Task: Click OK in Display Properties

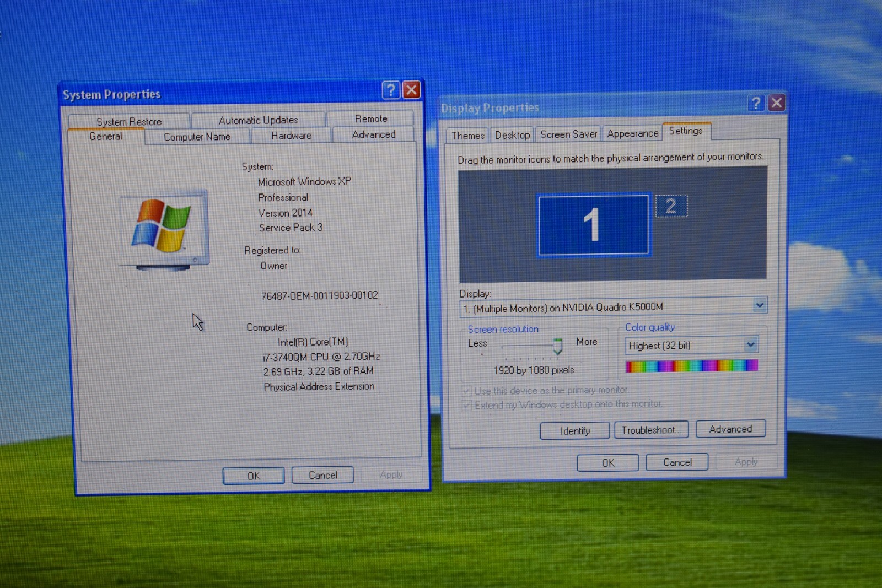Action: tap(608, 463)
